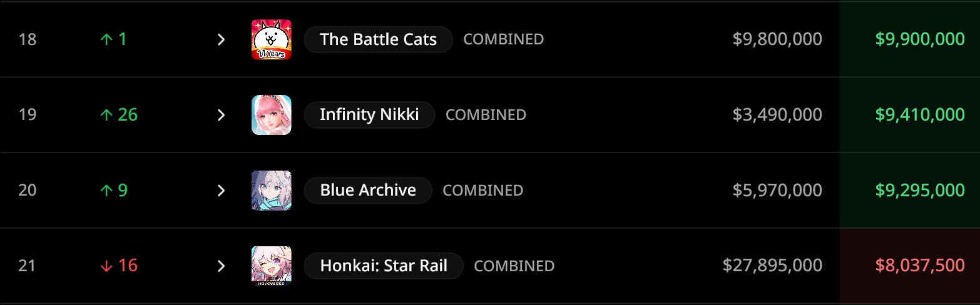The height and width of the screenshot is (305, 980).
Task: Select the Blue Archive name pill
Action: tap(368, 190)
